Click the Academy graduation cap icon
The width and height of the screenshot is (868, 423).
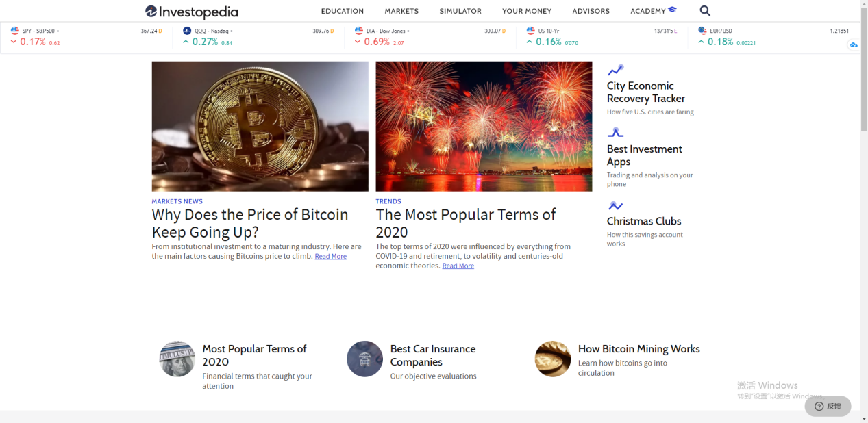coord(672,10)
